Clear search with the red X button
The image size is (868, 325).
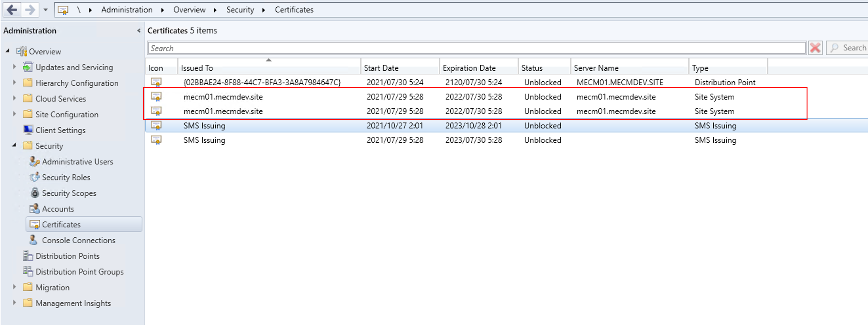(815, 48)
